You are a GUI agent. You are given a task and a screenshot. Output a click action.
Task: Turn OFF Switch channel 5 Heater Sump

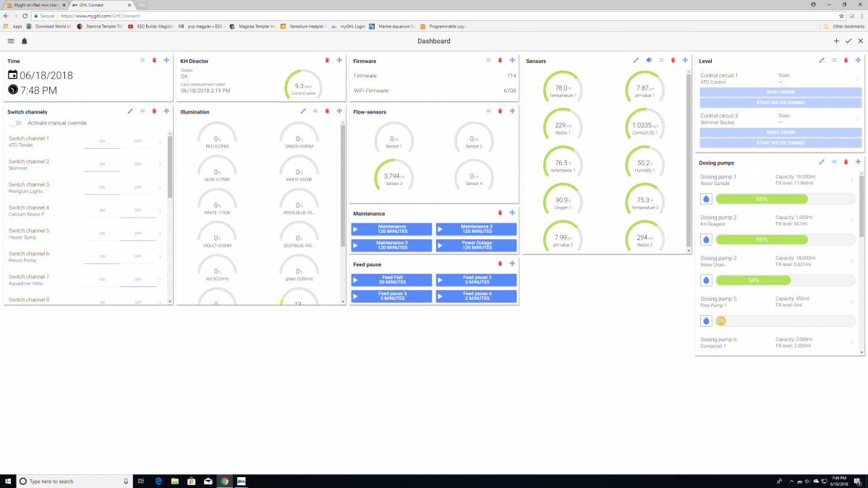[138, 234]
